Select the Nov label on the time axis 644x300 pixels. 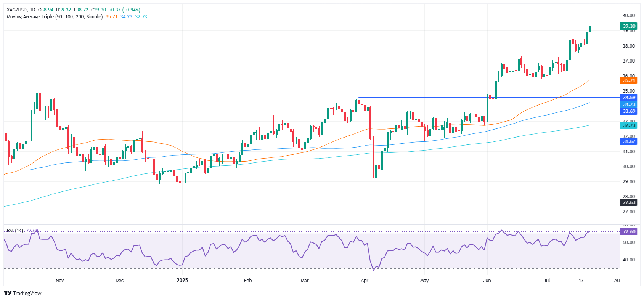[60, 281]
